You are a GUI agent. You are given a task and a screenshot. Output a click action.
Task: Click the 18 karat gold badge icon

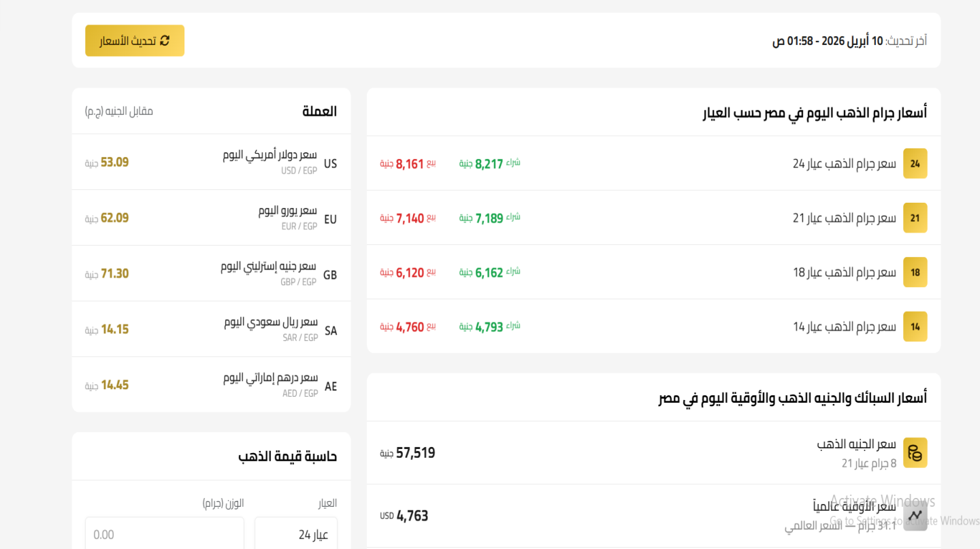[915, 272]
